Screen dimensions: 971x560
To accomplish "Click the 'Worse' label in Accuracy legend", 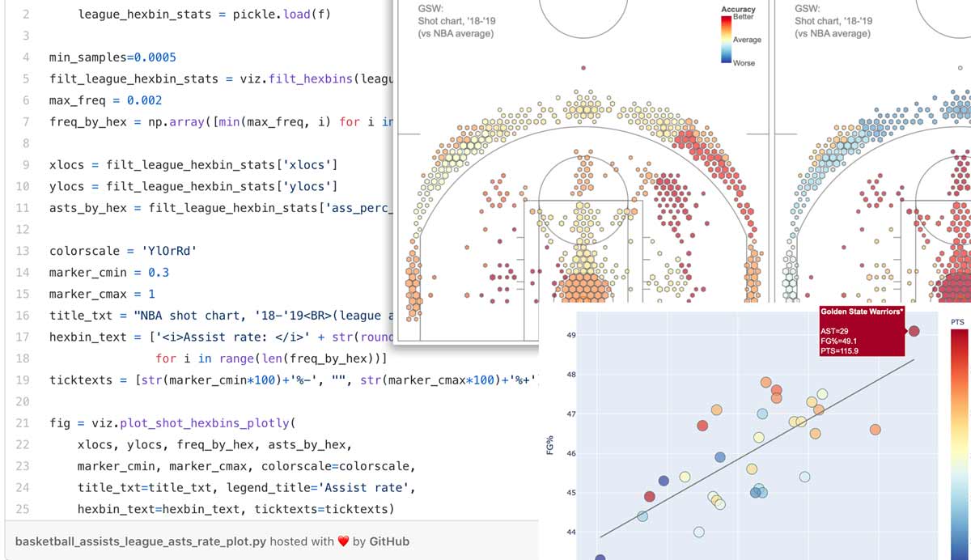I will [744, 63].
